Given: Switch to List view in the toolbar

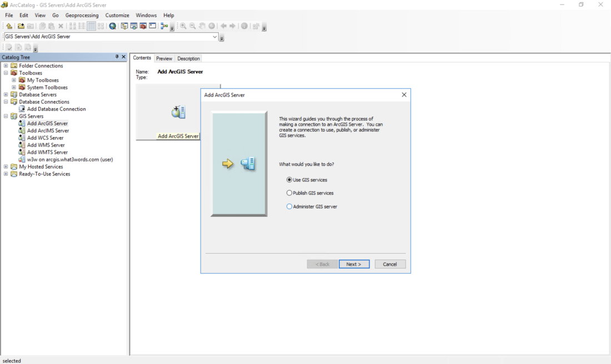Looking at the screenshot, I should [82, 26].
